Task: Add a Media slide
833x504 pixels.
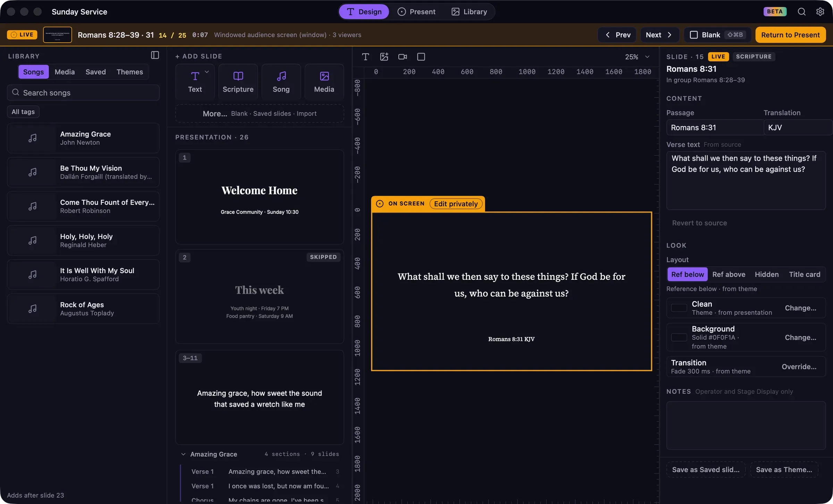Action: [324, 82]
